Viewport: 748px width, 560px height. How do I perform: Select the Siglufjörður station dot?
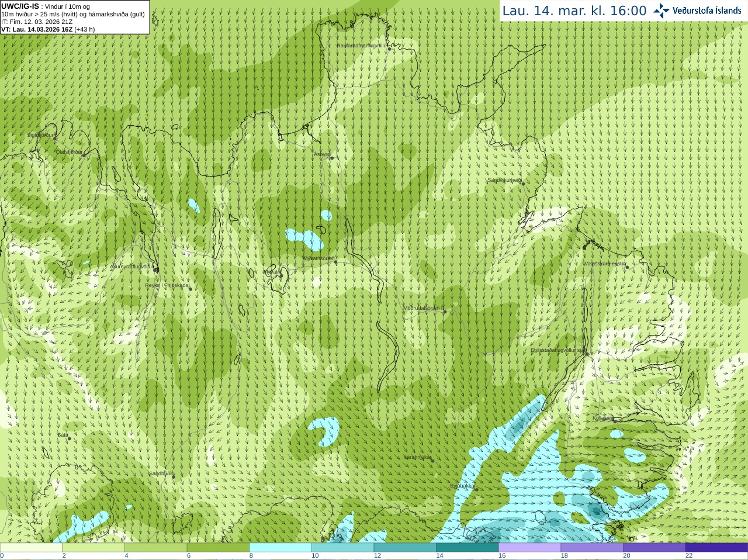pos(56,139)
